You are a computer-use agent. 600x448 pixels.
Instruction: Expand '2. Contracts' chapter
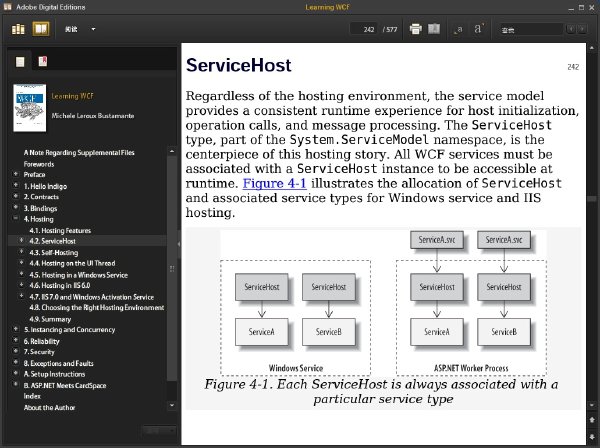(16, 196)
